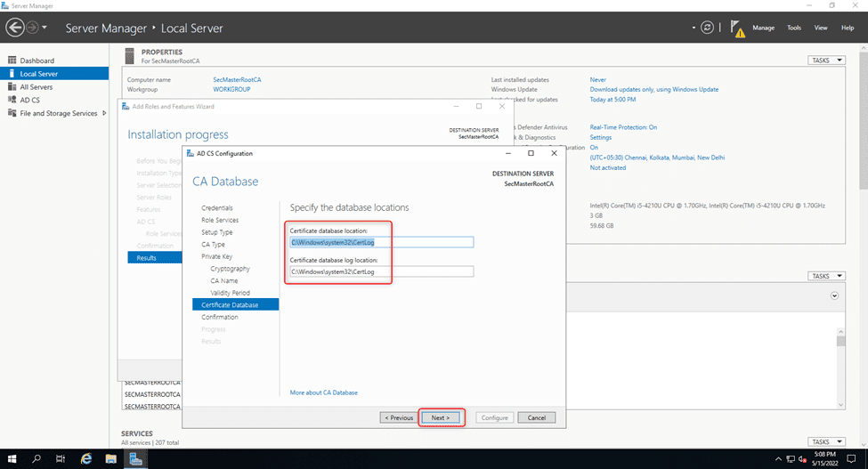Click the Not activated link

click(608, 167)
